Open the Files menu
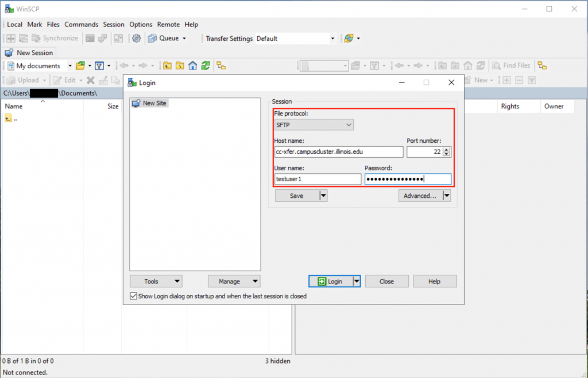Image resolution: width=588 pixels, height=378 pixels. click(53, 24)
